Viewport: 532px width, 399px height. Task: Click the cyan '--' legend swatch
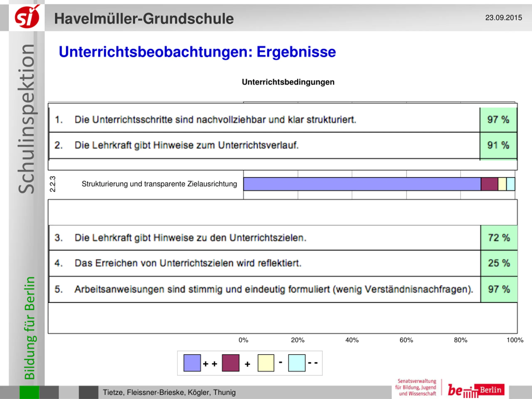297,363
